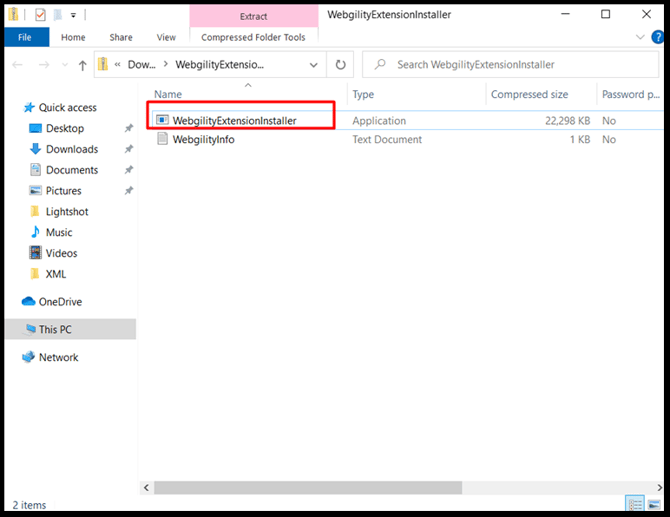Image resolution: width=670 pixels, height=517 pixels.
Task: Click the Properties checkmark icon in title bar
Action: 40,15
